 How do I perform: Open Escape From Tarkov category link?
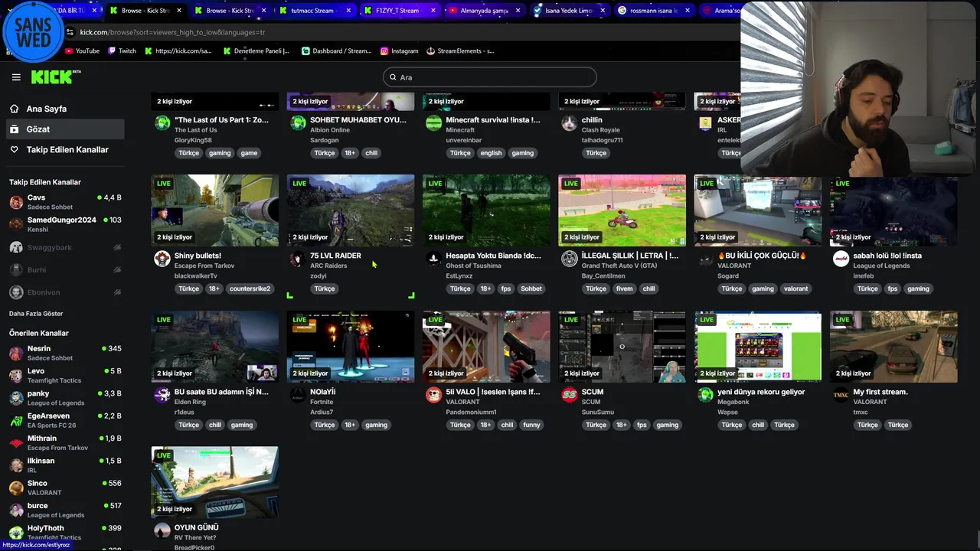(204, 266)
